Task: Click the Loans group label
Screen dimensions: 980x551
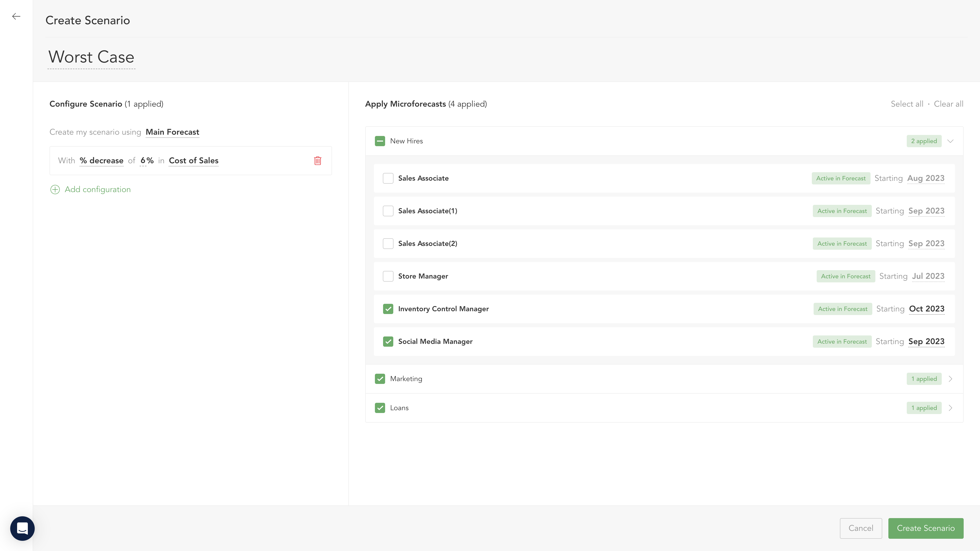Action: pyautogui.click(x=399, y=408)
